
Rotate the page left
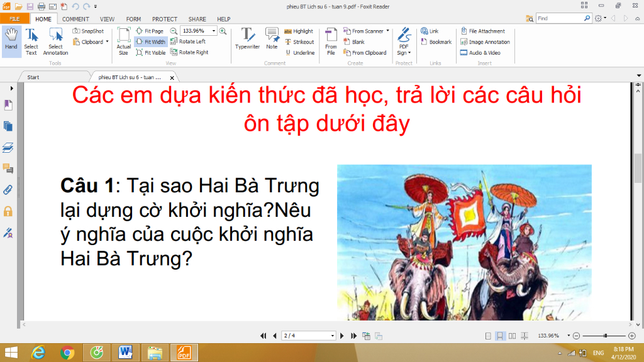[188, 41]
